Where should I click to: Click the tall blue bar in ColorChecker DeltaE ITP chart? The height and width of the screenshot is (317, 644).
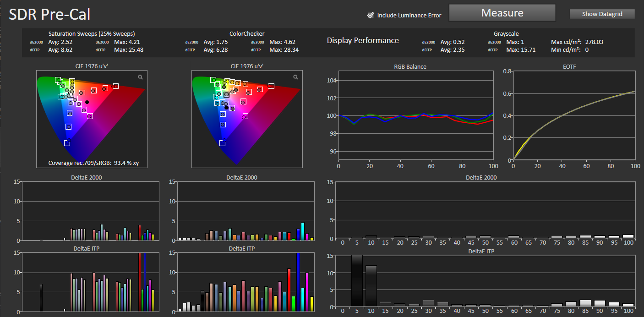pos(298,282)
